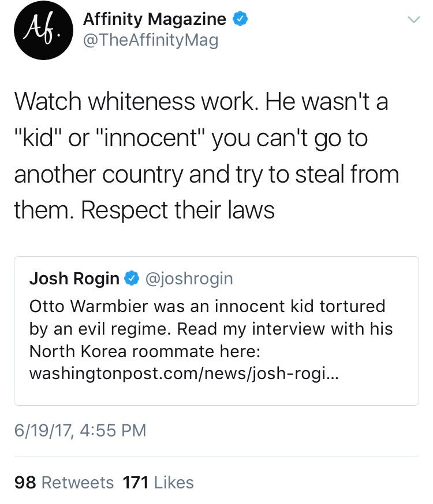Open Josh Rogin's display name
Image resolution: width=433 pixels, height=504 pixels.
74,279
